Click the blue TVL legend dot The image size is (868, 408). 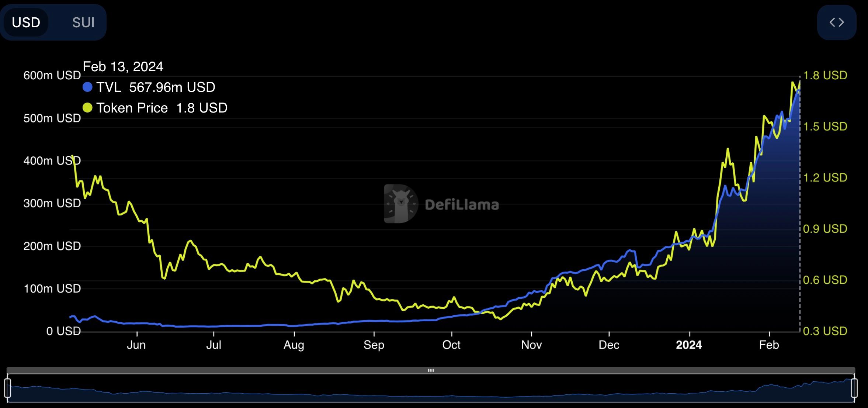[x=87, y=87]
